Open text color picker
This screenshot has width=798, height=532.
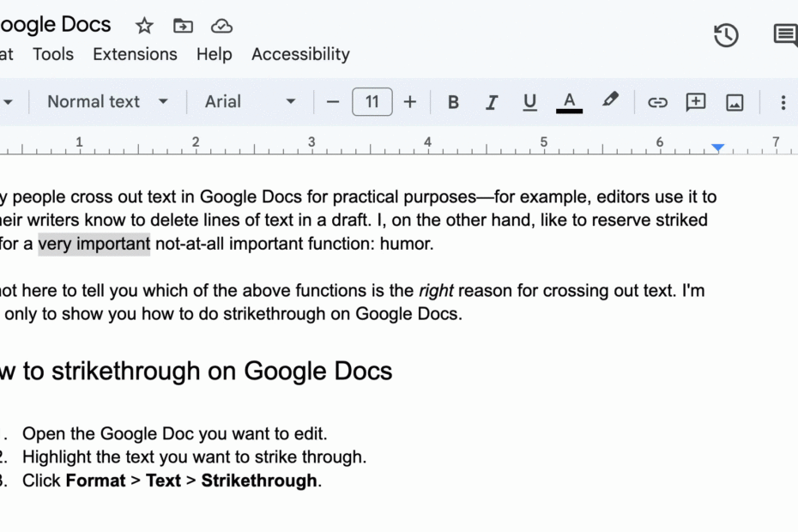point(569,102)
